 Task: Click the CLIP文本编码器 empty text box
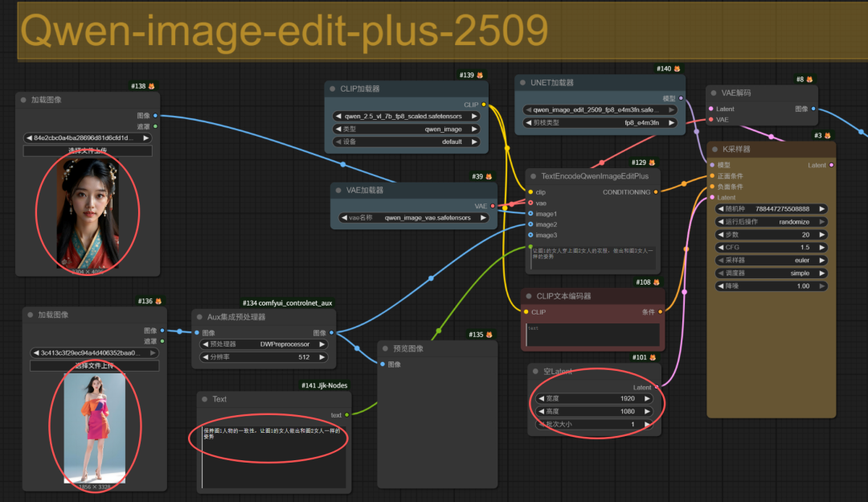[592, 335]
